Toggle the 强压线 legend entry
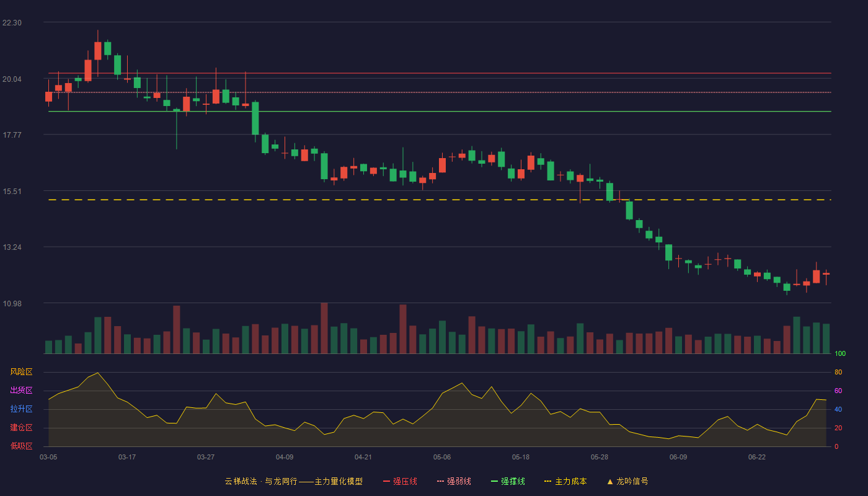Image resolution: width=868 pixels, height=496 pixels. coord(400,481)
